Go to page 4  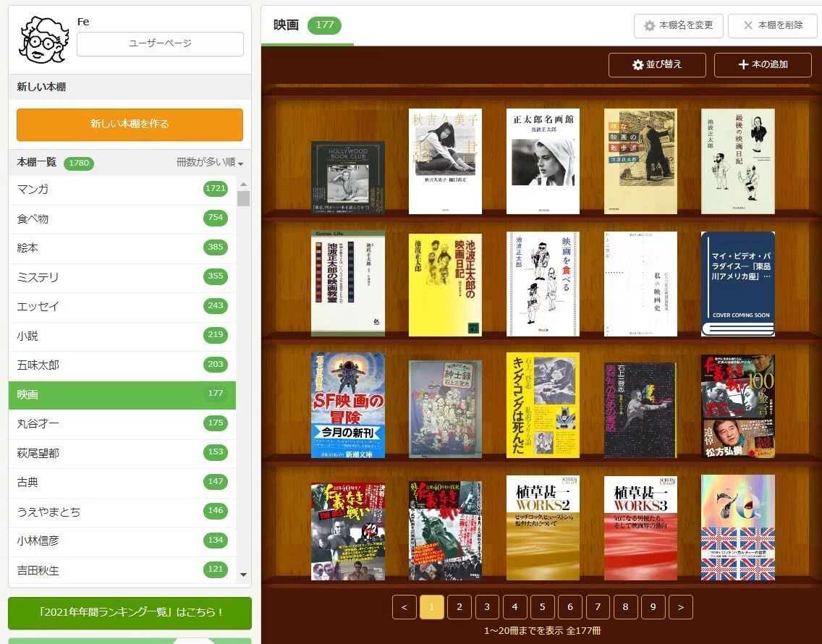[x=514, y=607]
